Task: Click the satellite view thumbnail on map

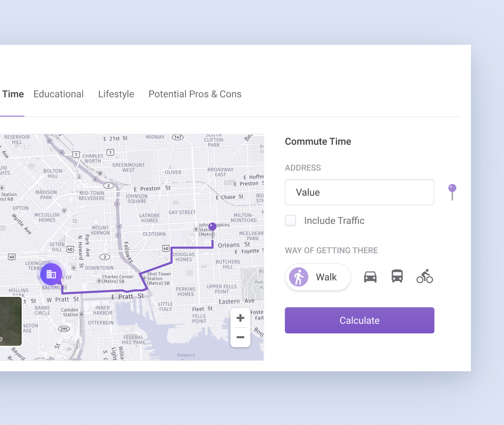Action: 11,321
